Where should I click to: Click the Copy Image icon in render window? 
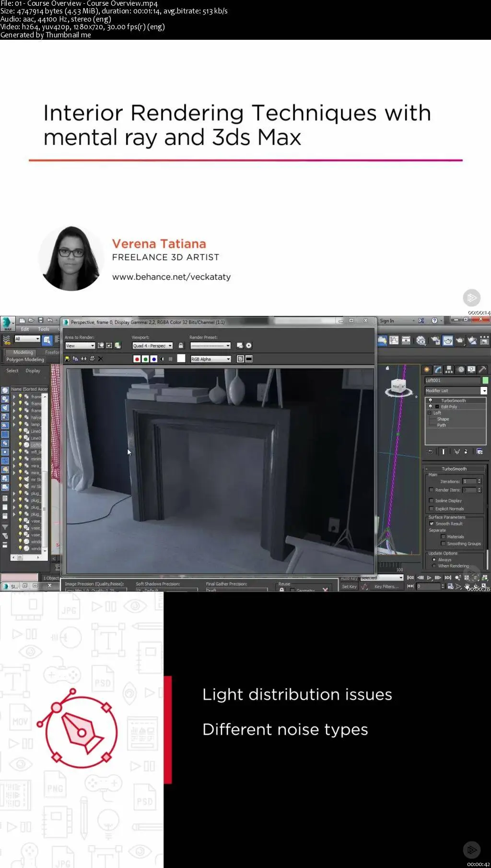point(75,359)
